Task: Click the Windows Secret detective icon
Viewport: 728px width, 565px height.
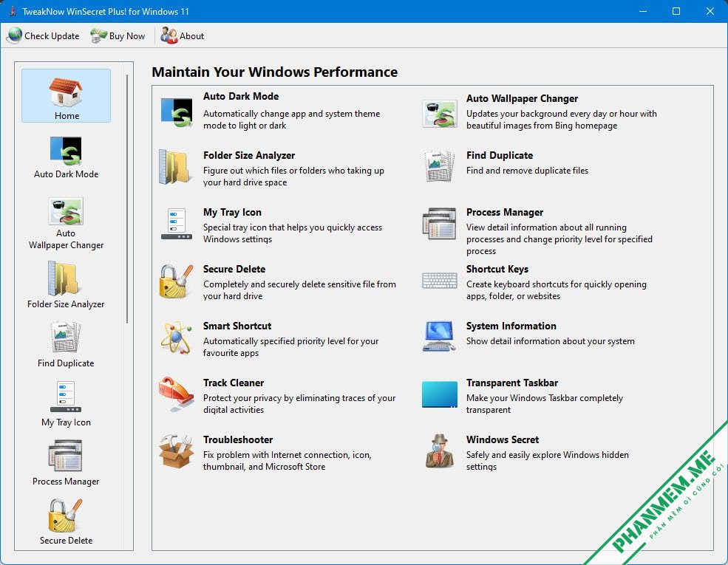Action: coord(440,451)
